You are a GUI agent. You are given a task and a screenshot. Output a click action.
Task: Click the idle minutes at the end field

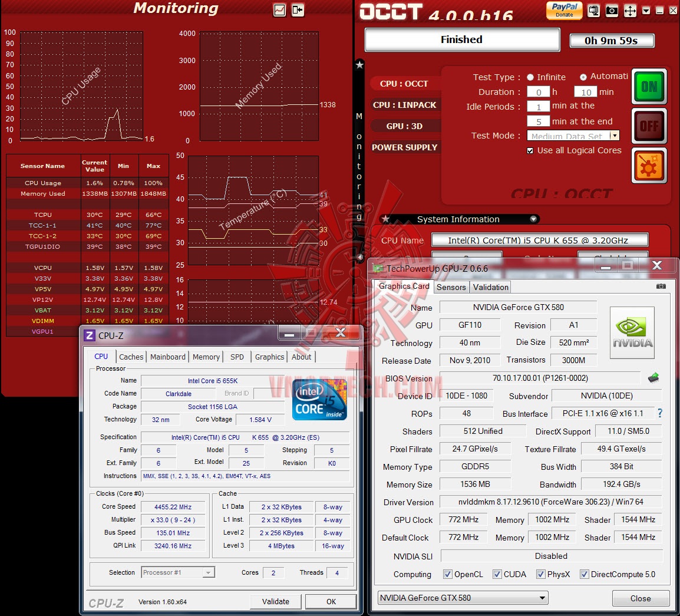coord(538,121)
